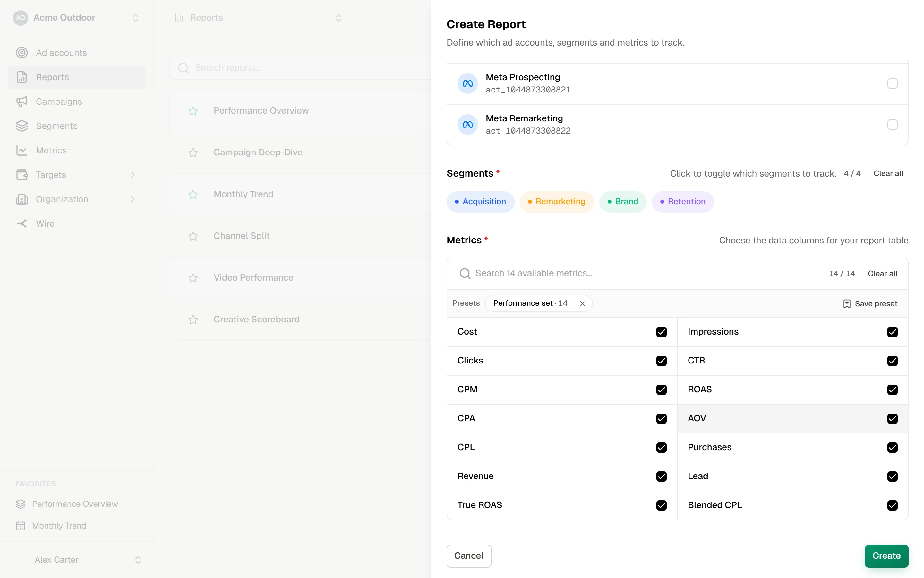Screen dimensions: 924x578
Task: Click the Organization building icon
Action: click(22, 199)
